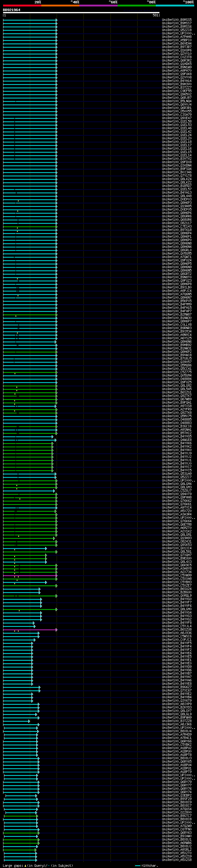The image size is (197, 868).
Task: Select the query label BB921964
Action: [x=11, y=10]
